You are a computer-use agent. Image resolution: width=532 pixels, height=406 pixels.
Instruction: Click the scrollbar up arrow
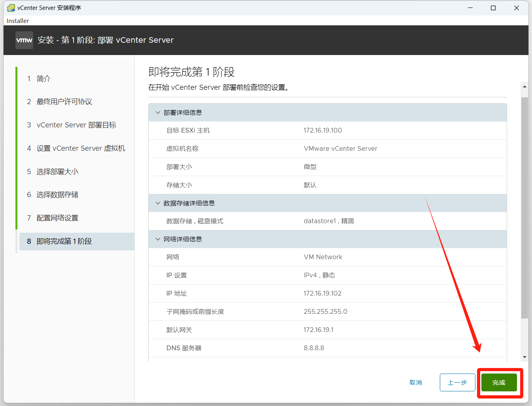(524, 86)
